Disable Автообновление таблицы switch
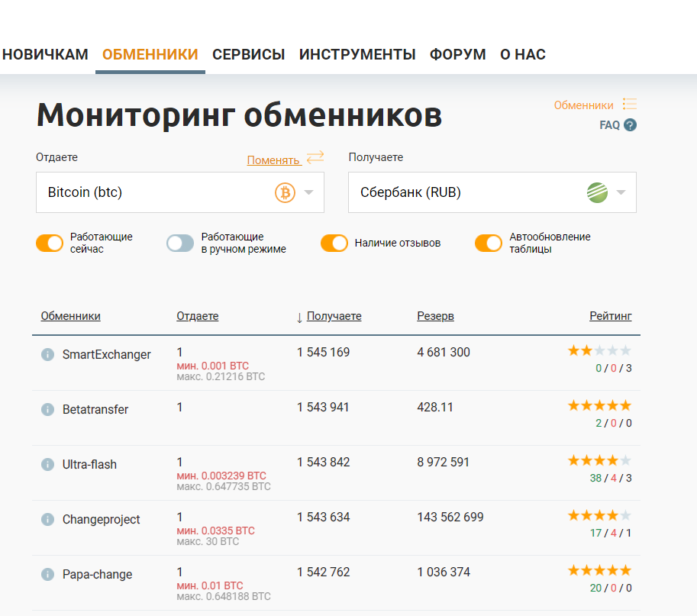This screenshot has width=697, height=616. pos(489,243)
